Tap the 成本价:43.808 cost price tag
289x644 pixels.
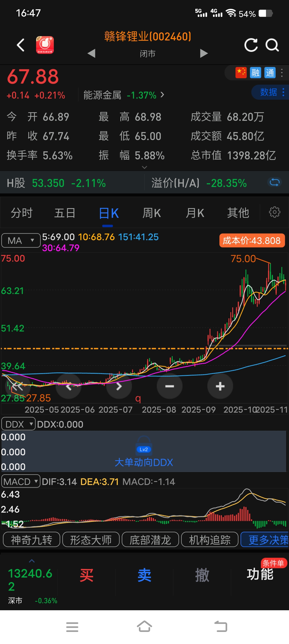(x=252, y=241)
